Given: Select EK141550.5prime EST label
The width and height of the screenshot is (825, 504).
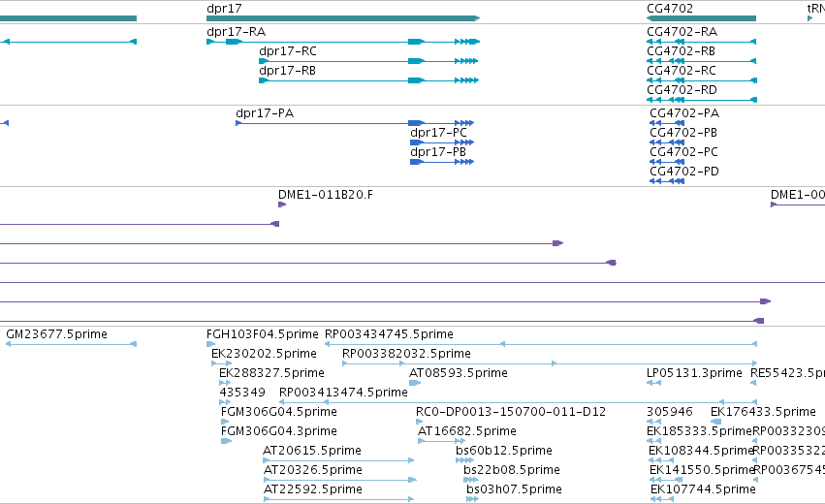Looking at the screenshot, I should tap(703, 470).
